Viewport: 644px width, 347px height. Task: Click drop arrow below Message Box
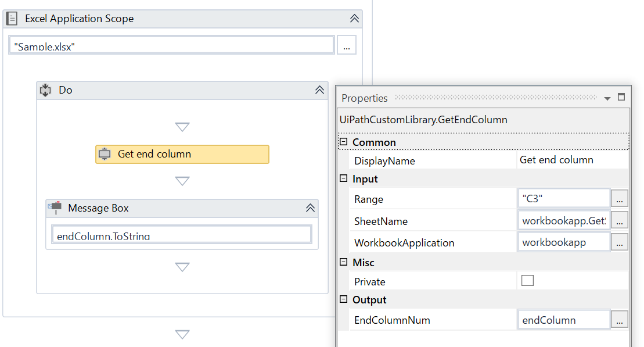coord(182,267)
